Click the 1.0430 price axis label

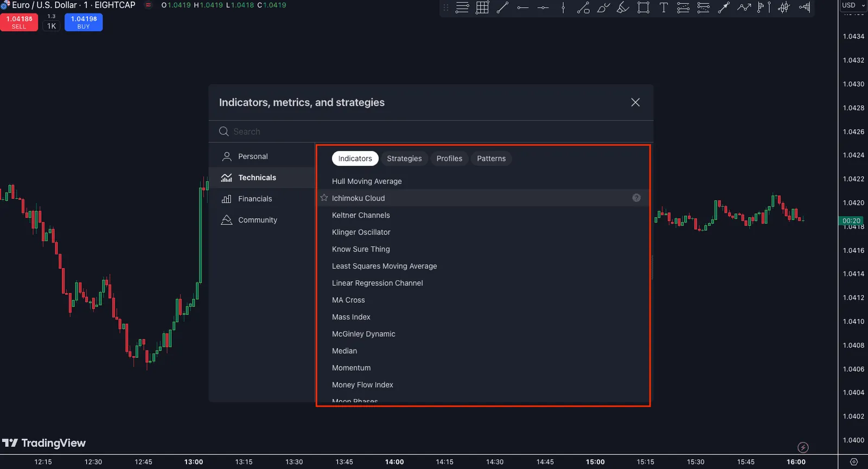point(853,84)
